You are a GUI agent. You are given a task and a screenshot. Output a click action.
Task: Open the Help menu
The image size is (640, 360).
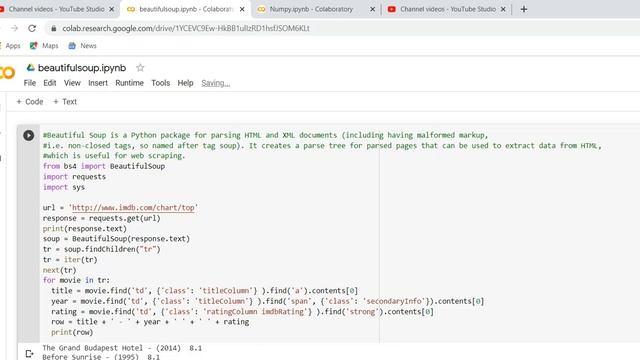[185, 83]
